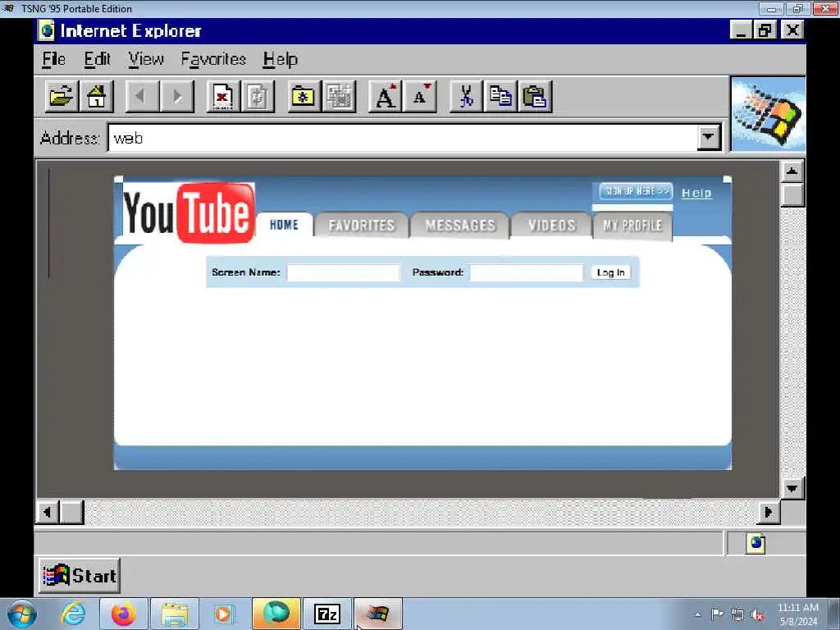Click the network tray icon
Image resolution: width=840 pixels, height=630 pixels.
(x=737, y=615)
